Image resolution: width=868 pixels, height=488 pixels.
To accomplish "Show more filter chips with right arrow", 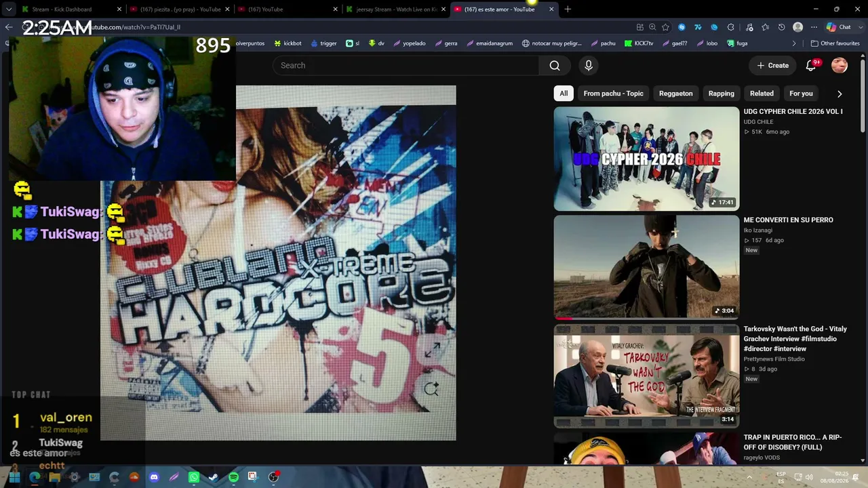I will point(840,94).
